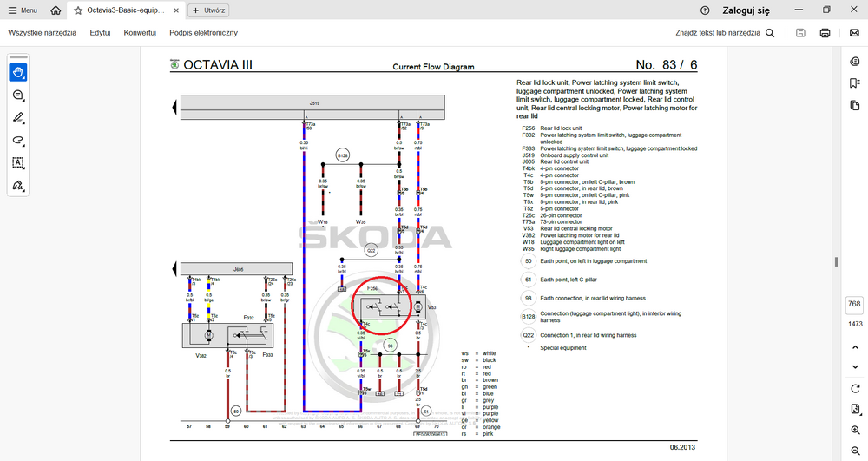Open the hamburger Menu
The width and height of the screenshot is (868, 461).
(x=23, y=10)
